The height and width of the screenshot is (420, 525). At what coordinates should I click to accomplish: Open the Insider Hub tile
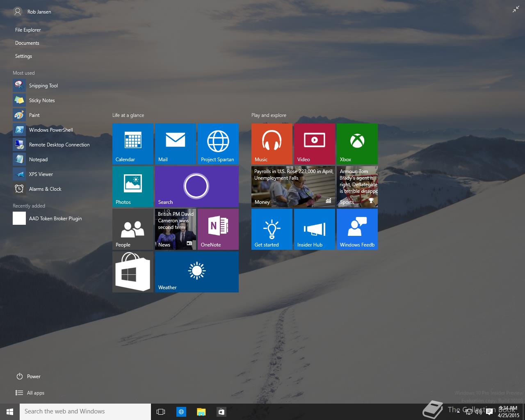(x=315, y=229)
